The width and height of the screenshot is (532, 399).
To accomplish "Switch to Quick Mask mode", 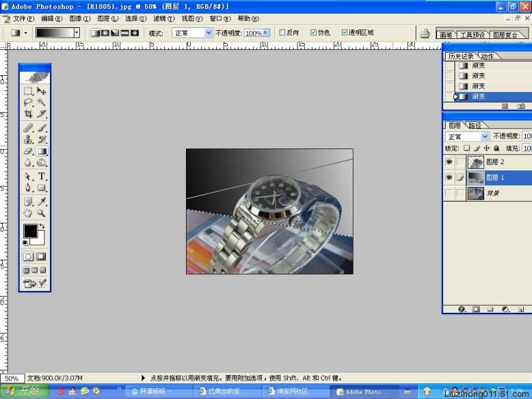I will (x=41, y=257).
